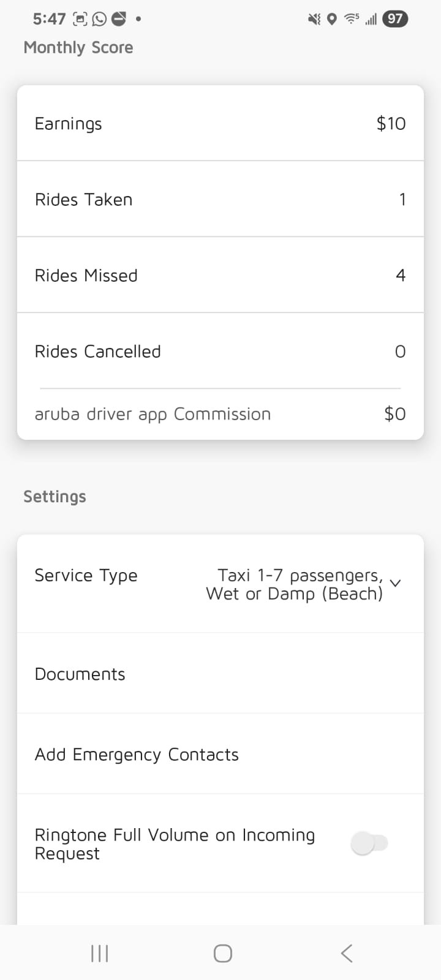Open Add Emergency Contacts

[221, 755]
